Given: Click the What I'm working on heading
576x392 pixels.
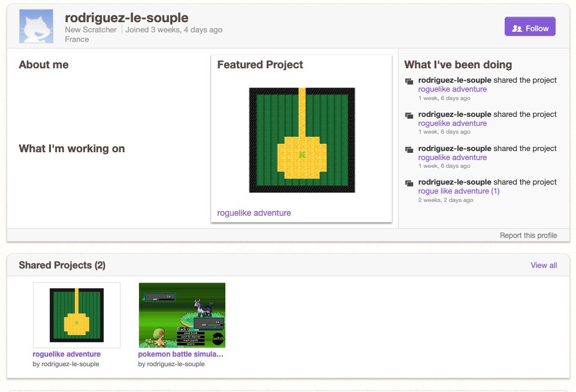Looking at the screenshot, I should click(72, 149).
